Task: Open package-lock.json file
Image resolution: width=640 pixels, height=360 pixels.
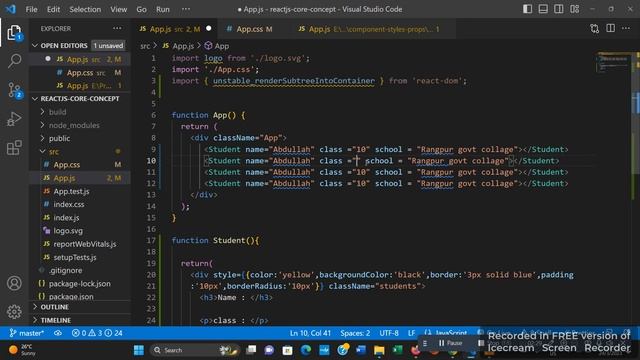Action: click(80, 284)
